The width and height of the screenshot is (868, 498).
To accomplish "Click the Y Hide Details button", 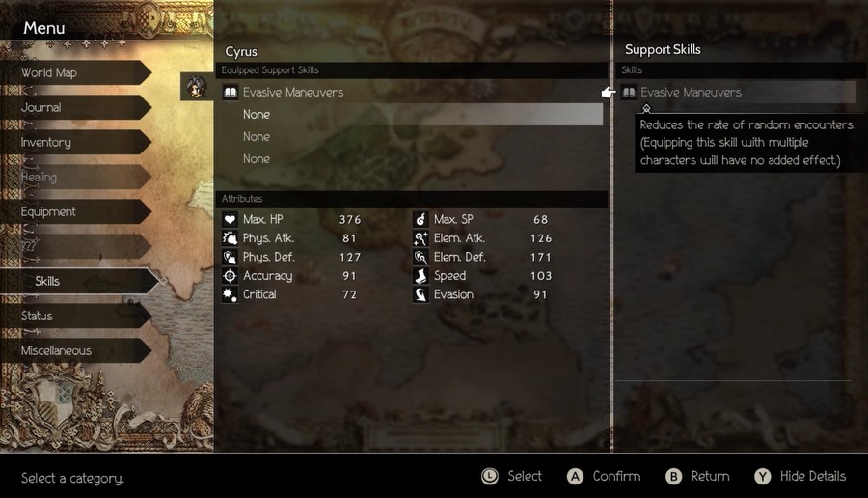I will pyautogui.click(x=800, y=476).
